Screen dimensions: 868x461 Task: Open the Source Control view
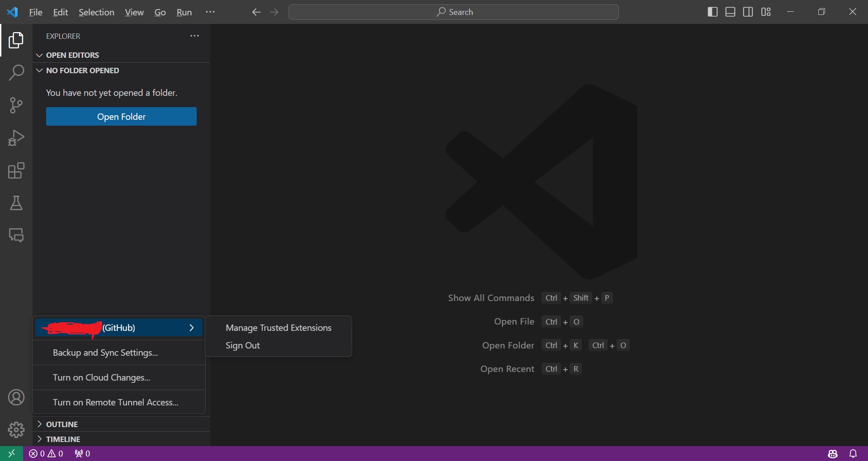(16, 105)
